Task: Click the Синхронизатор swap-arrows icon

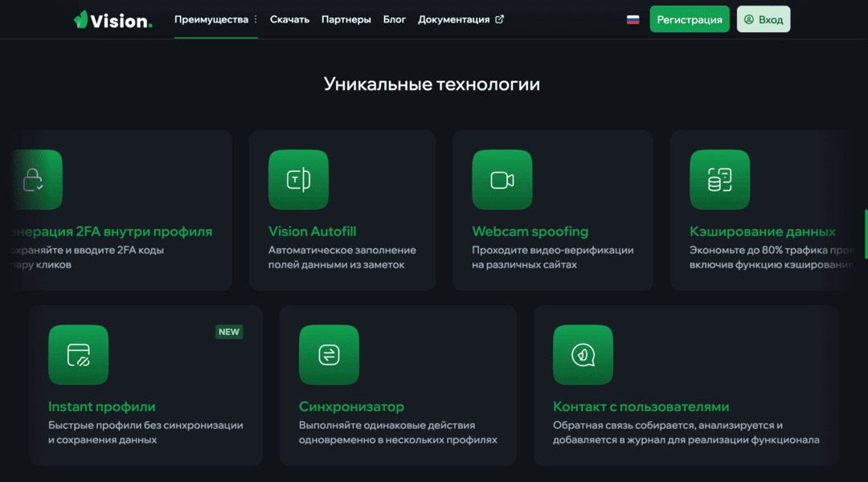Action: click(329, 355)
